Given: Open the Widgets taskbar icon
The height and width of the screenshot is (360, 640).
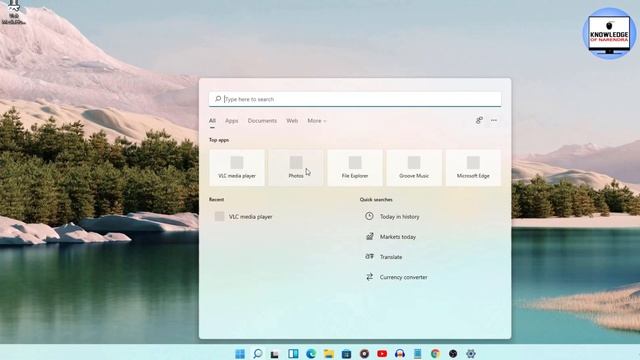Looking at the screenshot, I should tap(293, 353).
